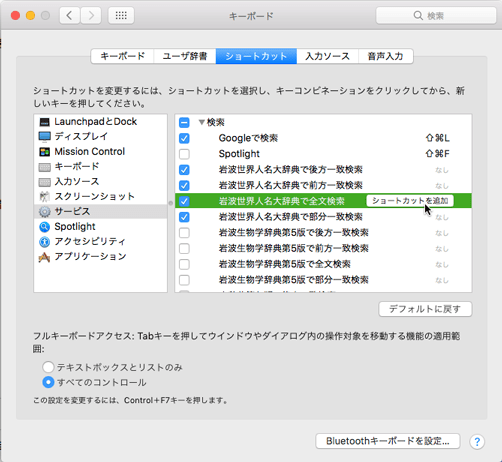
Task: Check 岩波生物学辞典第5版で後方一致検索 checkbox
Action: [x=184, y=233]
